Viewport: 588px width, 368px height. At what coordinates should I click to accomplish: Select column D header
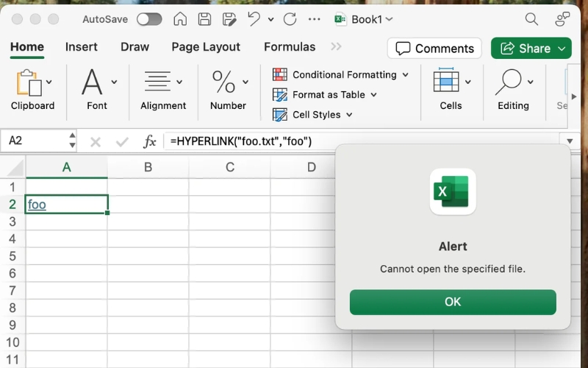tap(311, 167)
